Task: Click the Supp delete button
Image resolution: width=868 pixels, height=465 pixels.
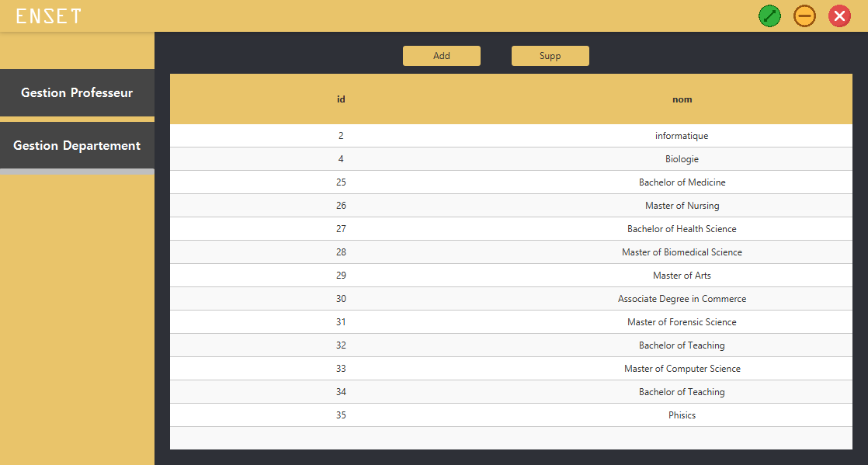Action: click(550, 56)
